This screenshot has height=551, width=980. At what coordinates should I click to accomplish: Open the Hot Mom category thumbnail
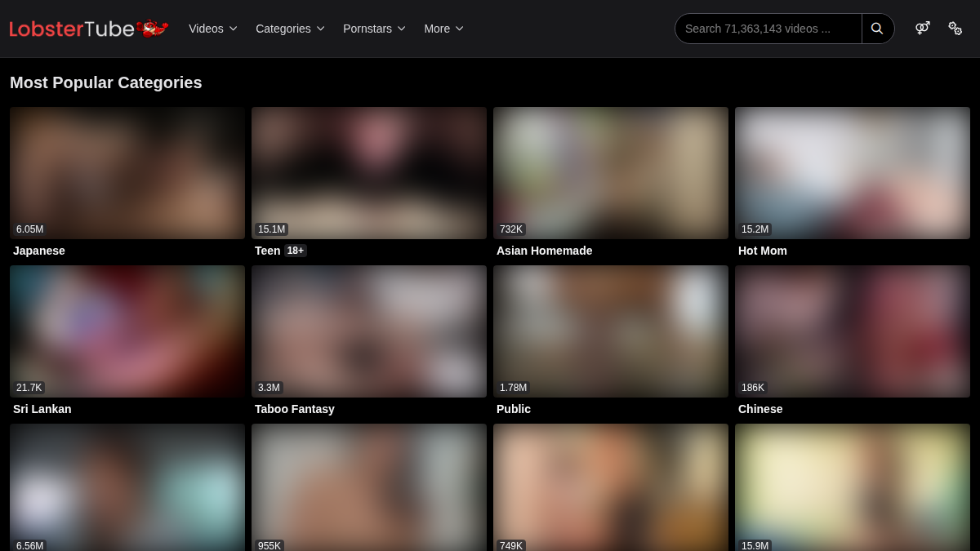coord(853,173)
